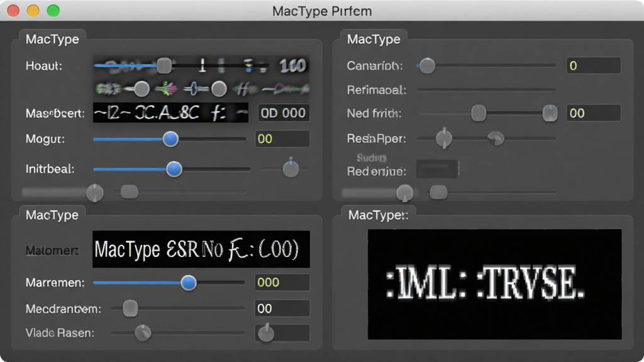Click the Mogut blue slider knob
644x362 pixels.
click(170, 139)
